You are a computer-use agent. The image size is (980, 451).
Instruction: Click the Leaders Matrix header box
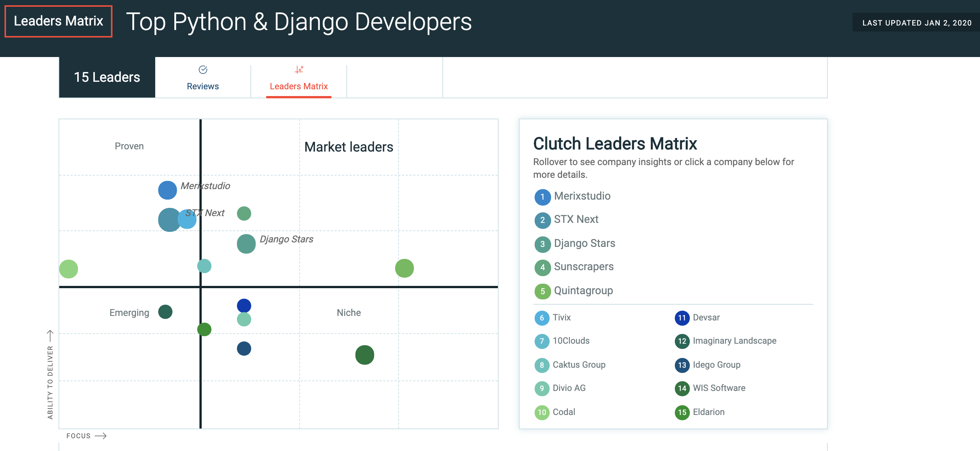tap(58, 21)
